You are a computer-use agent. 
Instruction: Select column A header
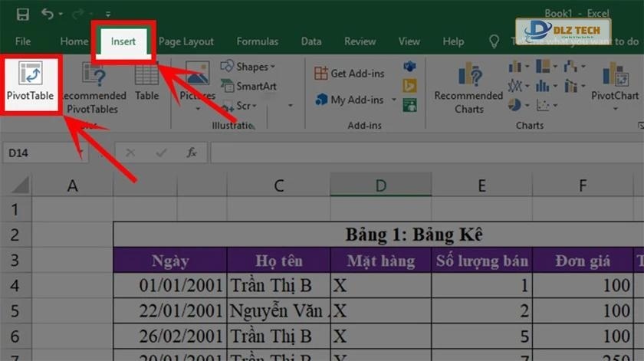[72, 185]
